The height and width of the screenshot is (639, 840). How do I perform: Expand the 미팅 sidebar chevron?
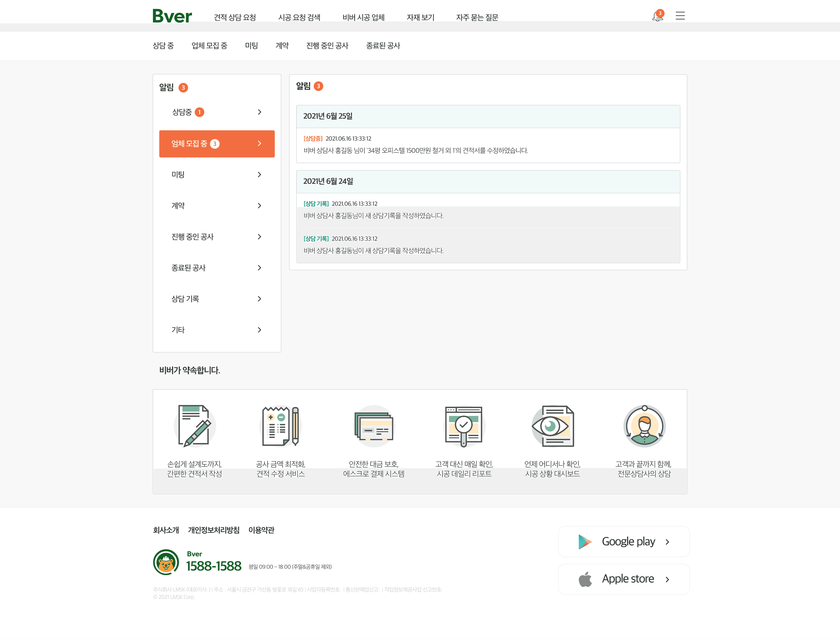(259, 175)
